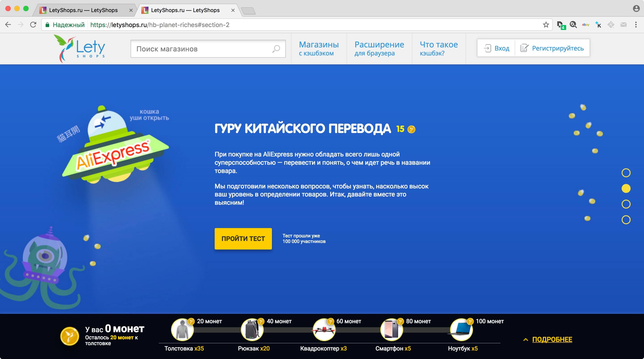The width and height of the screenshot is (644, 359).
Task: Bookmark the page with the star icon
Action: (546, 25)
